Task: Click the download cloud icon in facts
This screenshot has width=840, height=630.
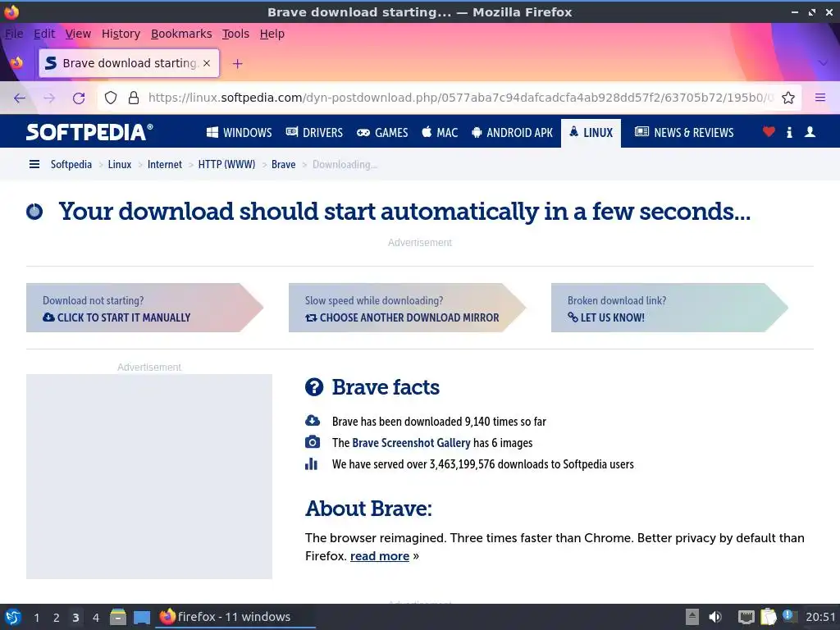Action: [313, 421]
